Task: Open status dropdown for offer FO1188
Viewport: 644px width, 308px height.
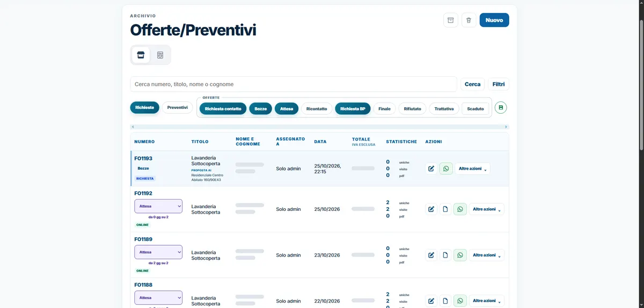Action: point(158,298)
